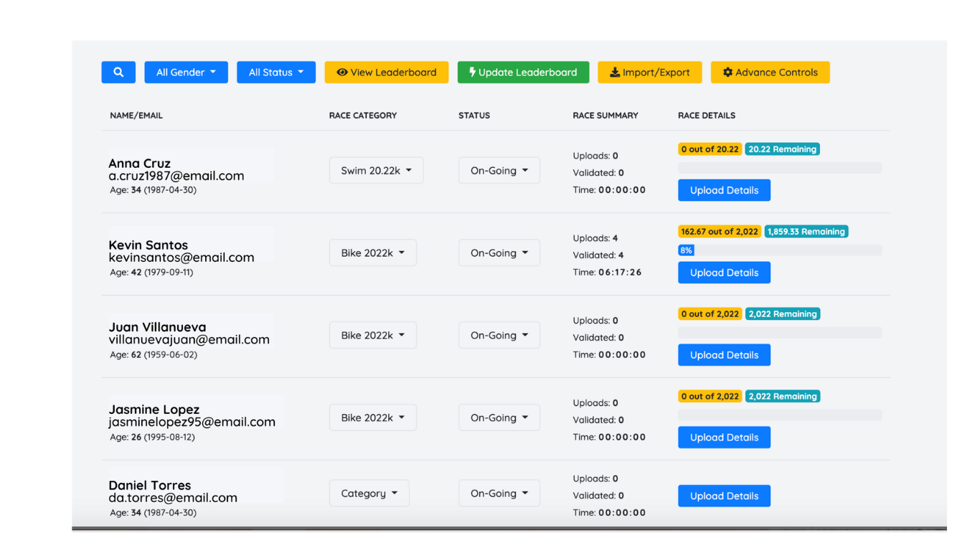Open Juan Villanueva's On-Going status dropdown
The width and height of the screenshot is (980, 551).
point(499,335)
